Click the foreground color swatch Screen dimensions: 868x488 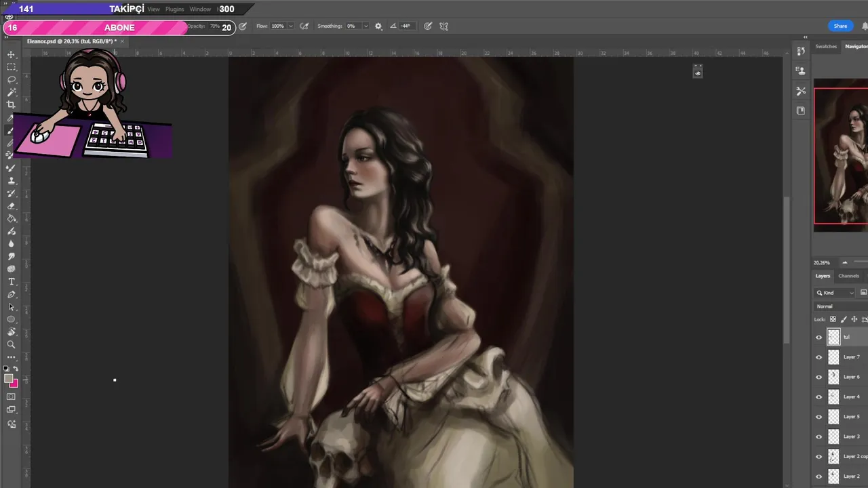pyautogui.click(x=8, y=378)
